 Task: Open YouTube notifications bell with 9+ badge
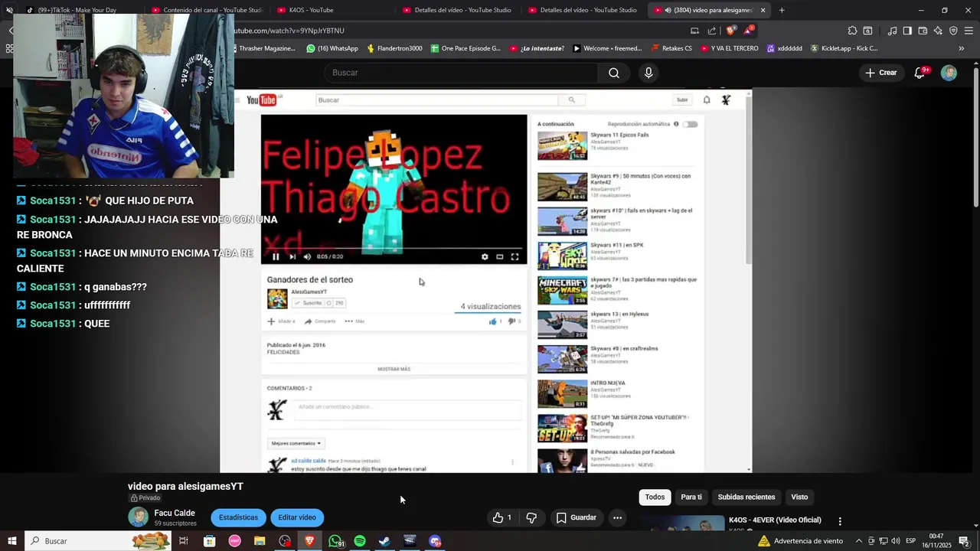point(920,73)
